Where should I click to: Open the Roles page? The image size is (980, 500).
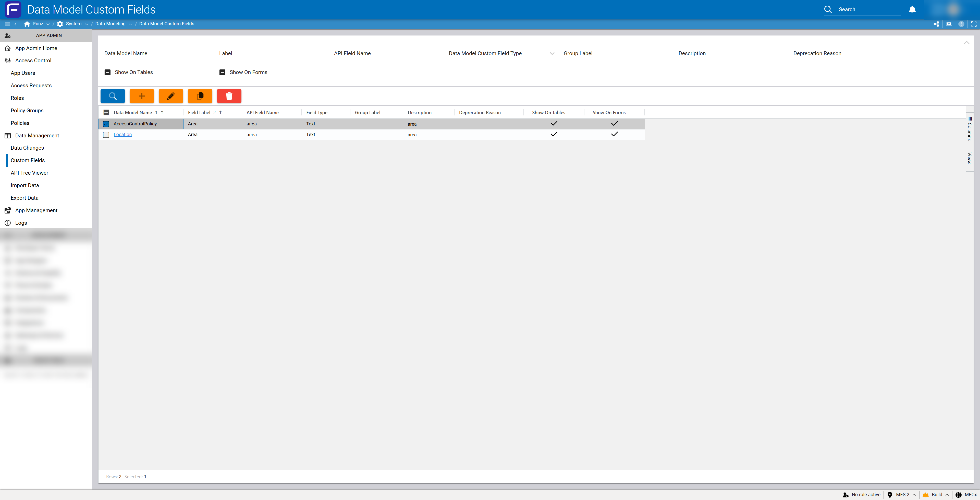point(17,98)
